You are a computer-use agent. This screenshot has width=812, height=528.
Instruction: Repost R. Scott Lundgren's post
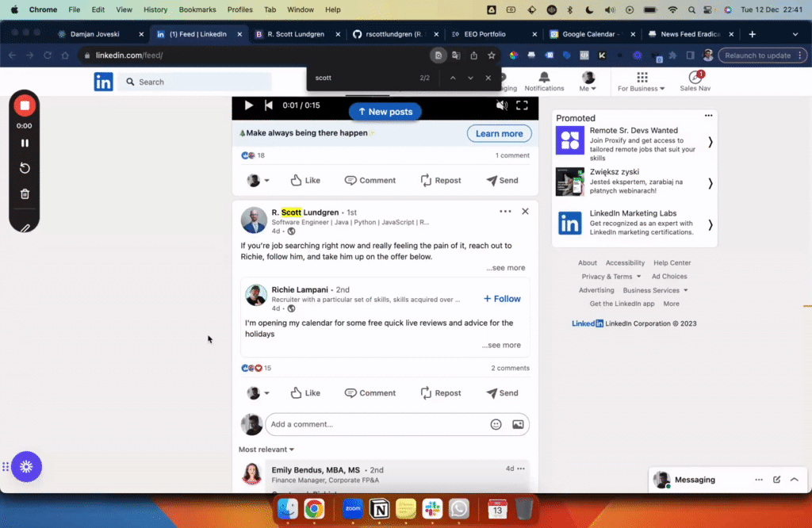click(441, 393)
